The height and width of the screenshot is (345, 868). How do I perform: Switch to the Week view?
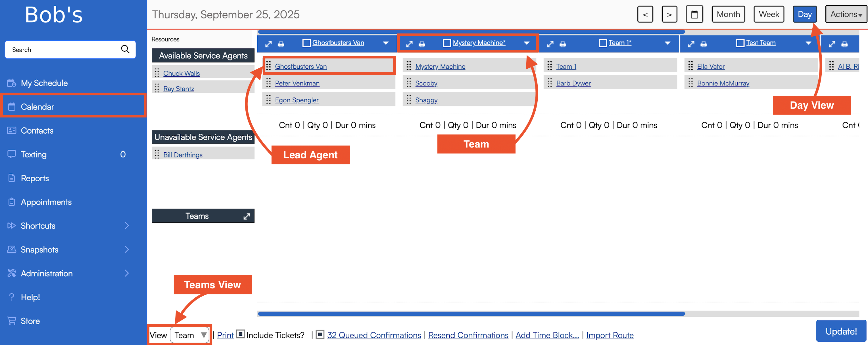pyautogui.click(x=769, y=14)
